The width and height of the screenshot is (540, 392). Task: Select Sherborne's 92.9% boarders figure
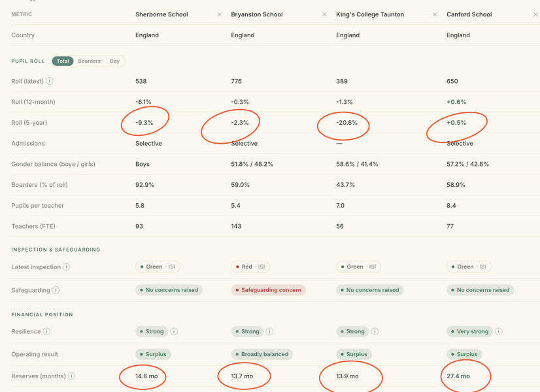[144, 185]
